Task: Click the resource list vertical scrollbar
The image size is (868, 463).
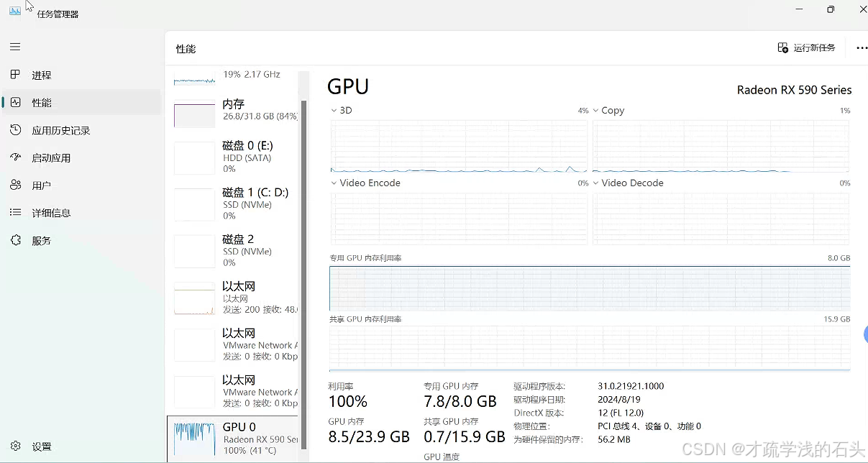Action: pyautogui.click(x=304, y=273)
